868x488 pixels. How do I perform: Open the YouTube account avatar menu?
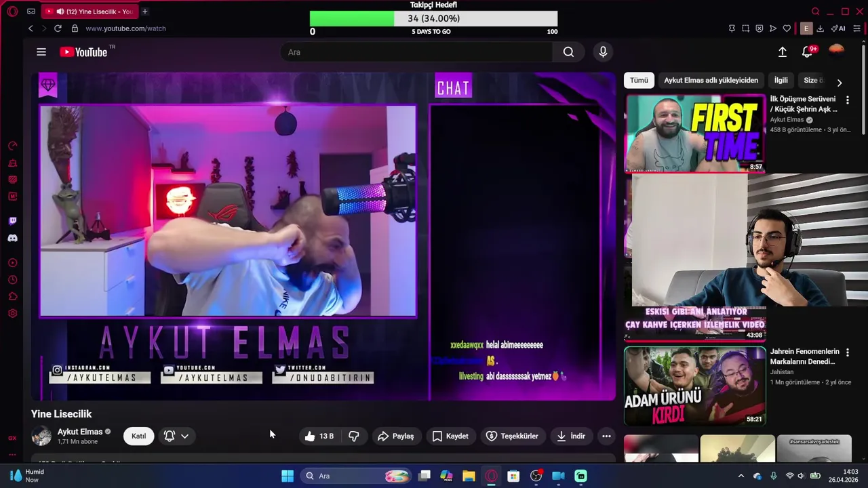(x=837, y=52)
